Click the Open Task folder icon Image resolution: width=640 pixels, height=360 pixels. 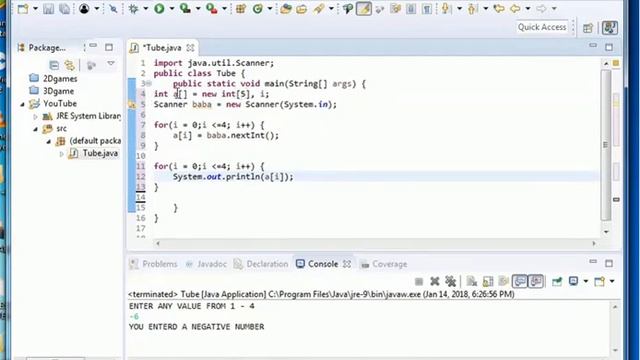[302, 9]
